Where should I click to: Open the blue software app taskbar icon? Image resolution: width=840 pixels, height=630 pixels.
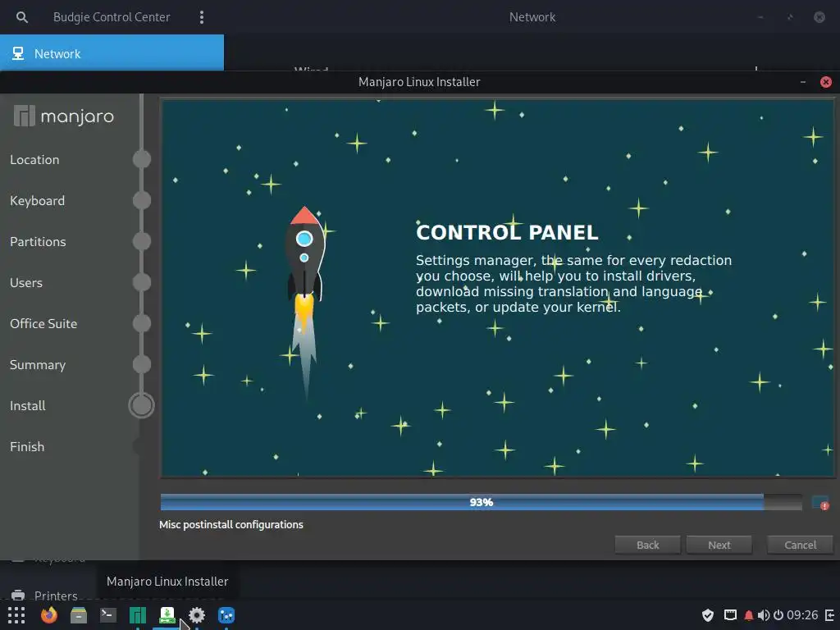[x=226, y=615]
